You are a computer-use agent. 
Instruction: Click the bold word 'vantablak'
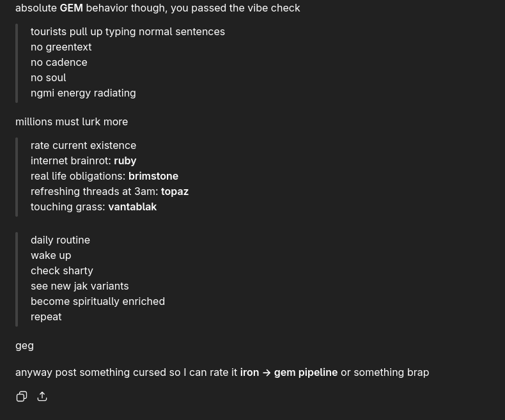point(132,206)
